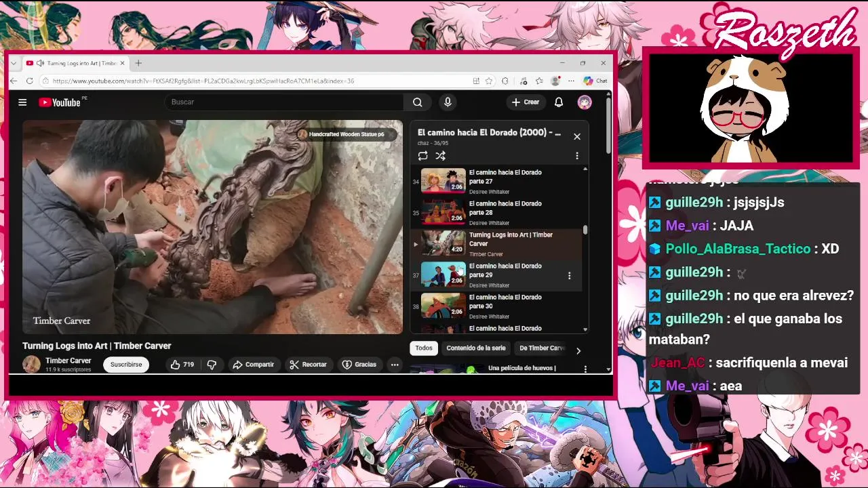Go back in the browser
This screenshot has height=488, width=868.
click(14, 81)
